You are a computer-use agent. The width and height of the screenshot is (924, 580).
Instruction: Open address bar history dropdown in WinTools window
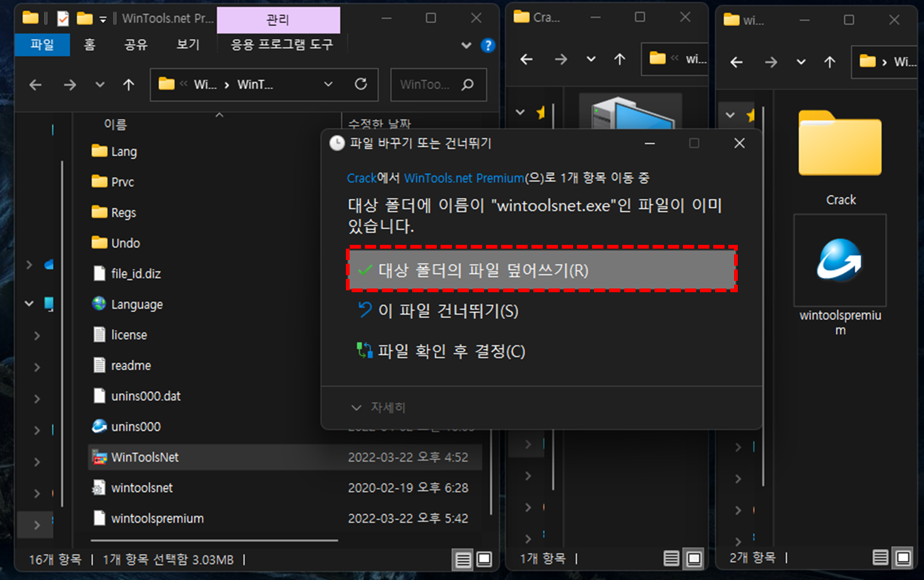[328, 84]
